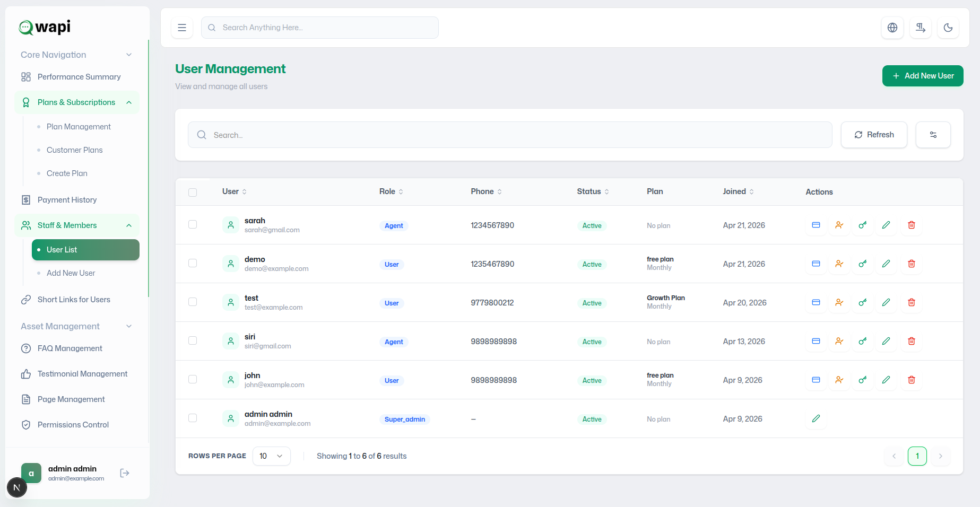The height and width of the screenshot is (507, 980).
Task: Click key icon for user demo
Action: (x=863, y=264)
